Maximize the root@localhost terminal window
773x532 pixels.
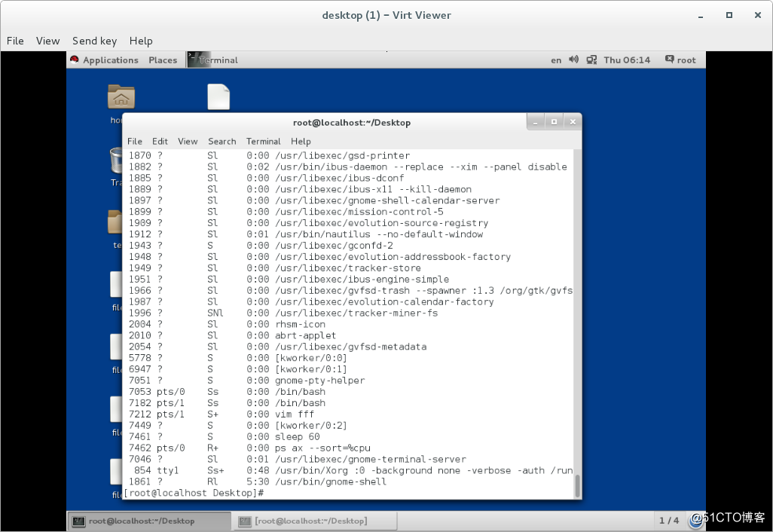pyautogui.click(x=554, y=122)
